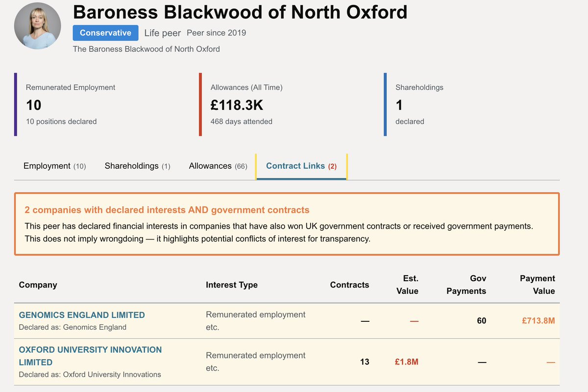588x392 pixels.
Task: Click the £1.8M estimated value
Action: (x=406, y=362)
